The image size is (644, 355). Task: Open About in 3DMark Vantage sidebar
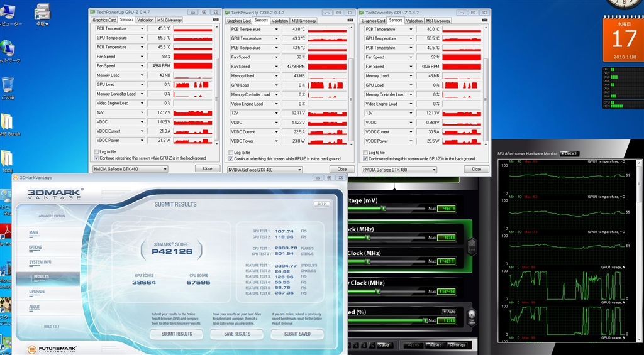[35, 307]
